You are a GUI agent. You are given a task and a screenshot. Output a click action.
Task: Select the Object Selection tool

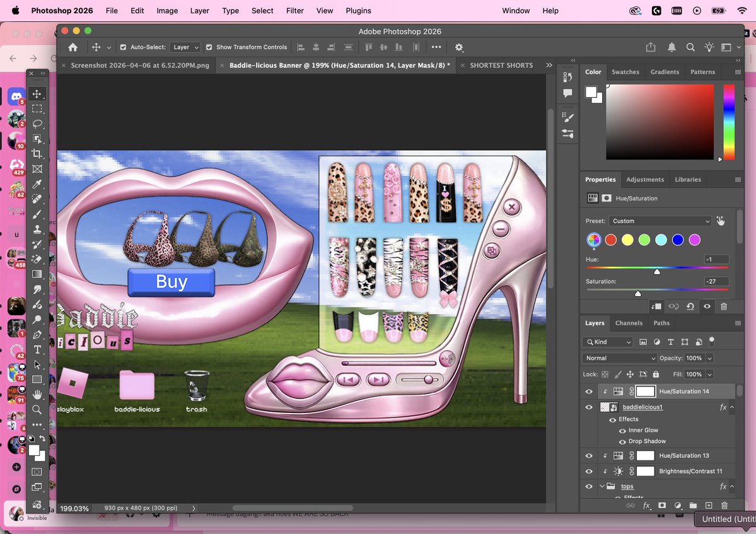(x=37, y=139)
